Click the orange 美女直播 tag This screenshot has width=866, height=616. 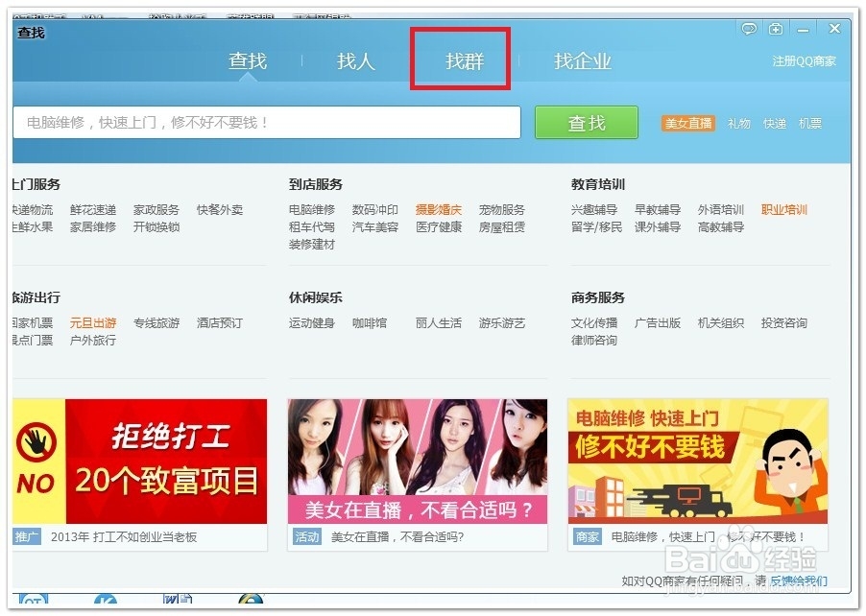pos(687,123)
